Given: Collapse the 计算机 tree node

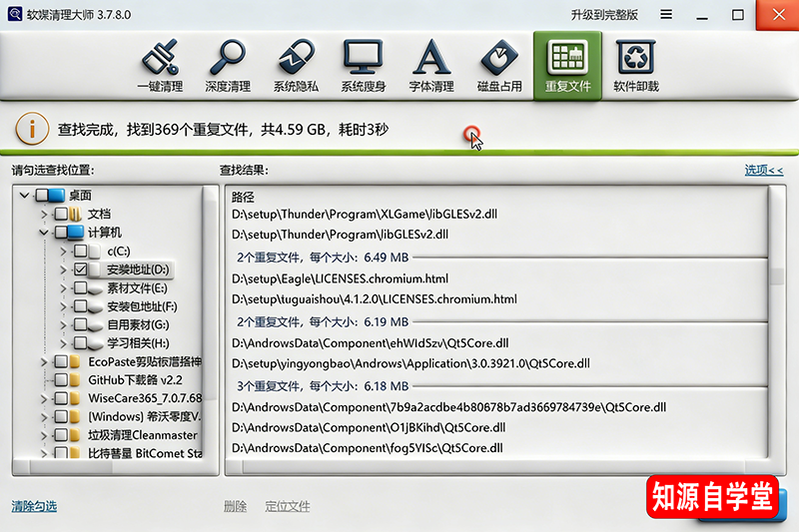Looking at the screenshot, I should [44, 233].
